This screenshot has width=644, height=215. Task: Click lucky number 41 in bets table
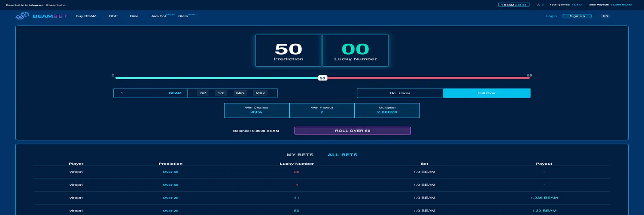pyautogui.click(x=297, y=198)
